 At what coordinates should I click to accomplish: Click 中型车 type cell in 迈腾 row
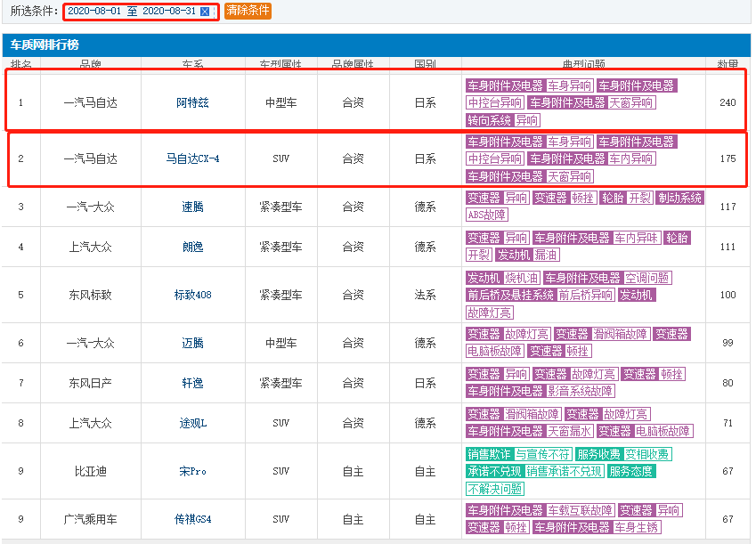pos(280,343)
